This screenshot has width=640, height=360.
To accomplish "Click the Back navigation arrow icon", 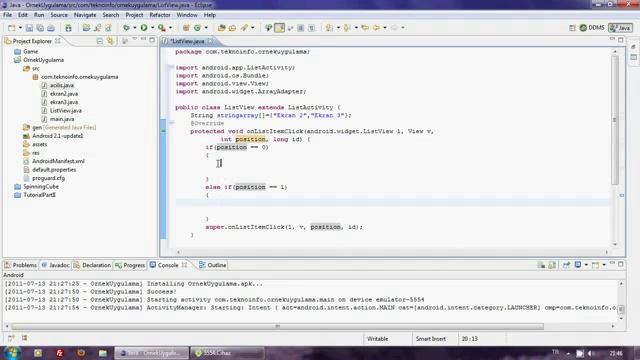I will [377, 28].
